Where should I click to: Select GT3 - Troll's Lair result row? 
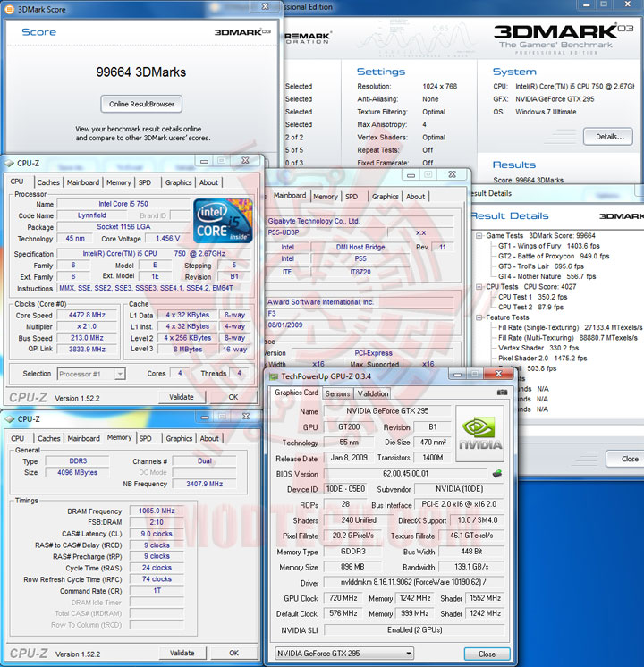click(x=541, y=266)
